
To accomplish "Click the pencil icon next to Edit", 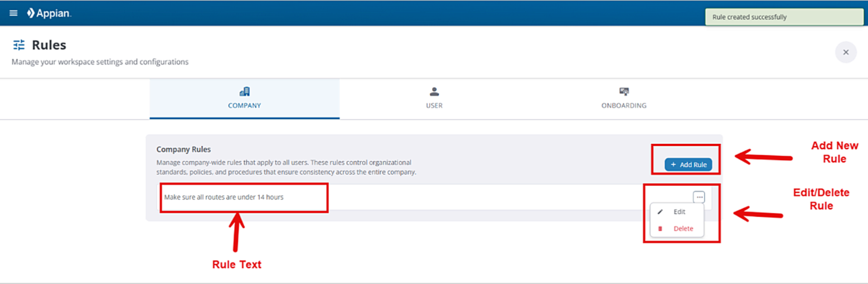I will [x=661, y=212].
